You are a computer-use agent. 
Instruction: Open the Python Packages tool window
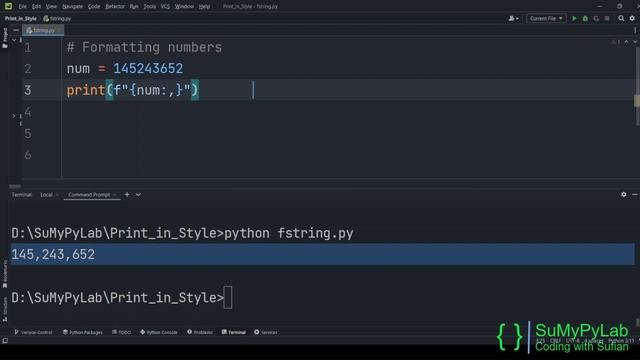tap(82, 332)
